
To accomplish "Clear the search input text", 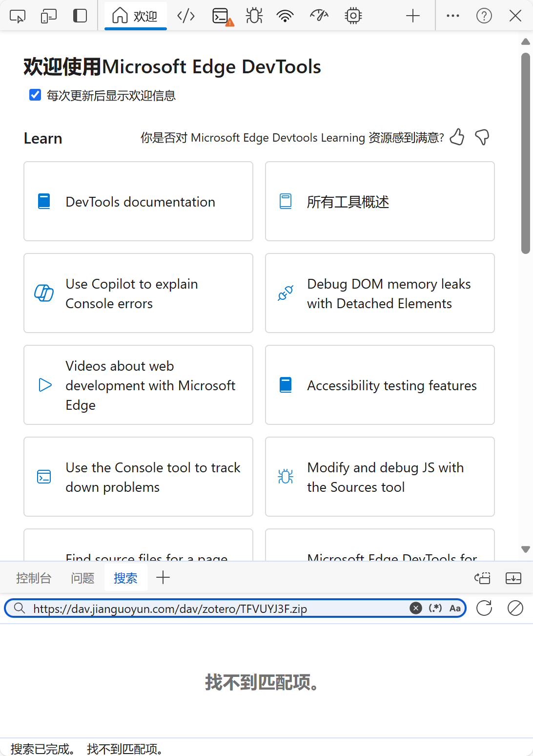I will tap(416, 608).
